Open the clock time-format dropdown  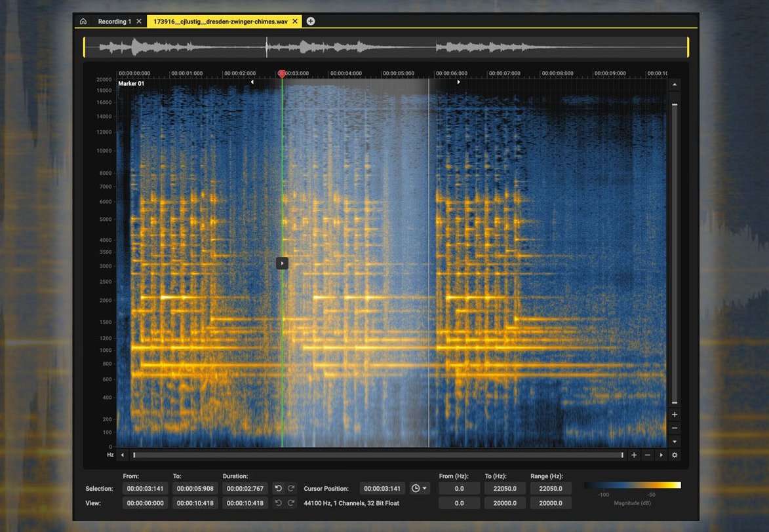pos(420,488)
